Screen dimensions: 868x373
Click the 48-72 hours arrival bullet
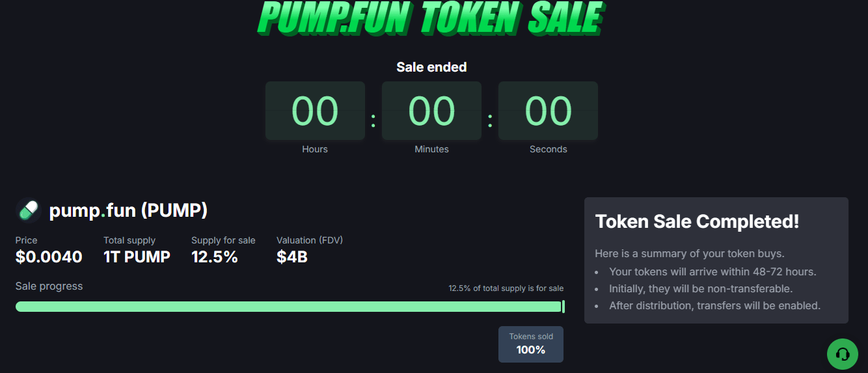pos(712,271)
